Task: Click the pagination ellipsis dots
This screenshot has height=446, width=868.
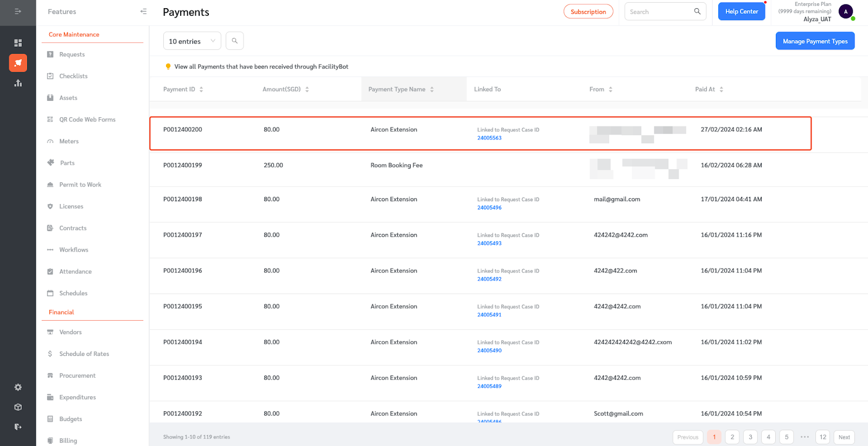Action: (805, 437)
